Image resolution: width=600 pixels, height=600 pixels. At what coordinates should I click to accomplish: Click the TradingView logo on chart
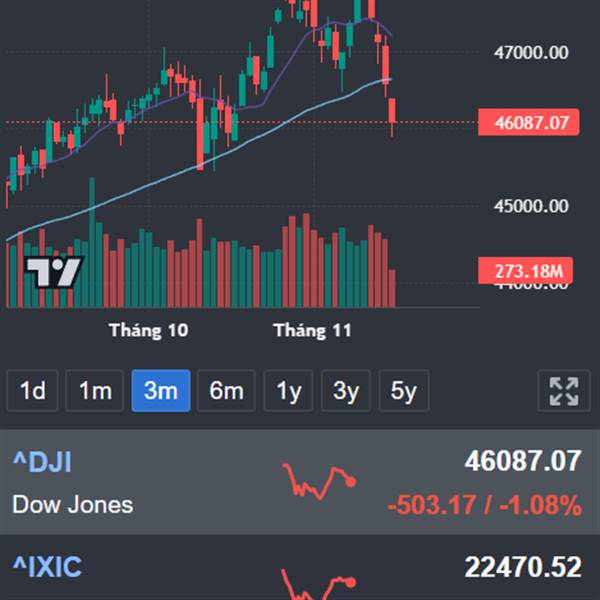point(53,271)
